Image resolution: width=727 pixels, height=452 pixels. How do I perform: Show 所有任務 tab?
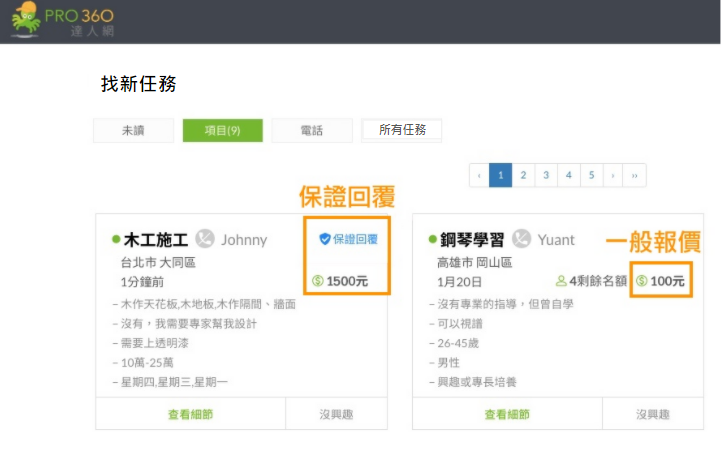[402, 130]
